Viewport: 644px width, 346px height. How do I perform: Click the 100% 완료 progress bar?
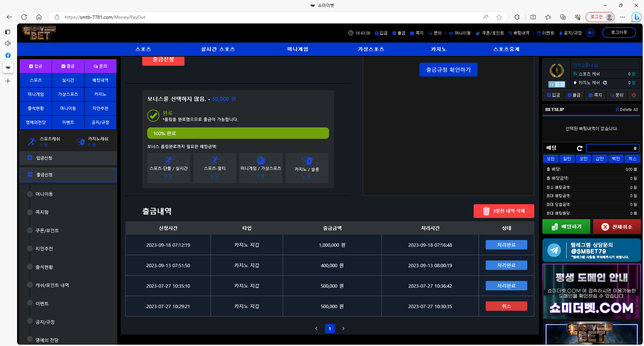point(238,133)
